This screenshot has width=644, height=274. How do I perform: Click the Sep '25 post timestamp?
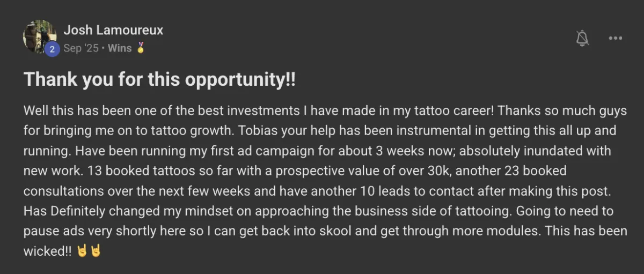[x=81, y=48]
